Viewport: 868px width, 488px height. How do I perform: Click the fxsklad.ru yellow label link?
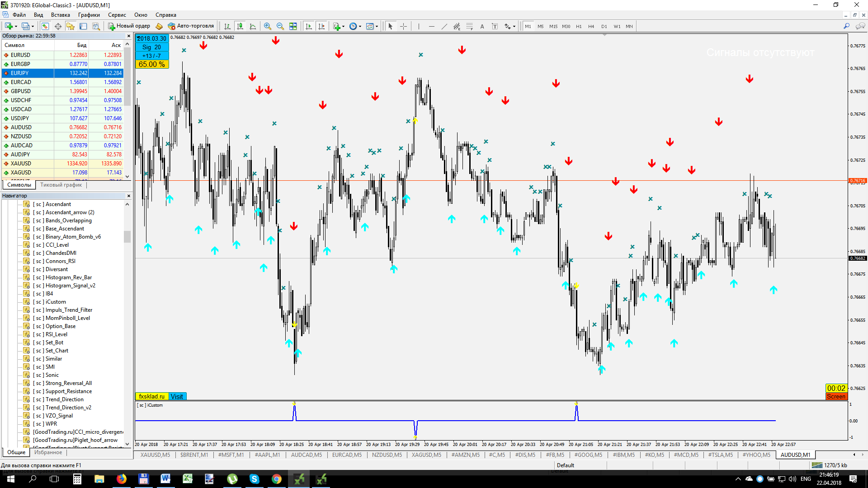click(152, 396)
